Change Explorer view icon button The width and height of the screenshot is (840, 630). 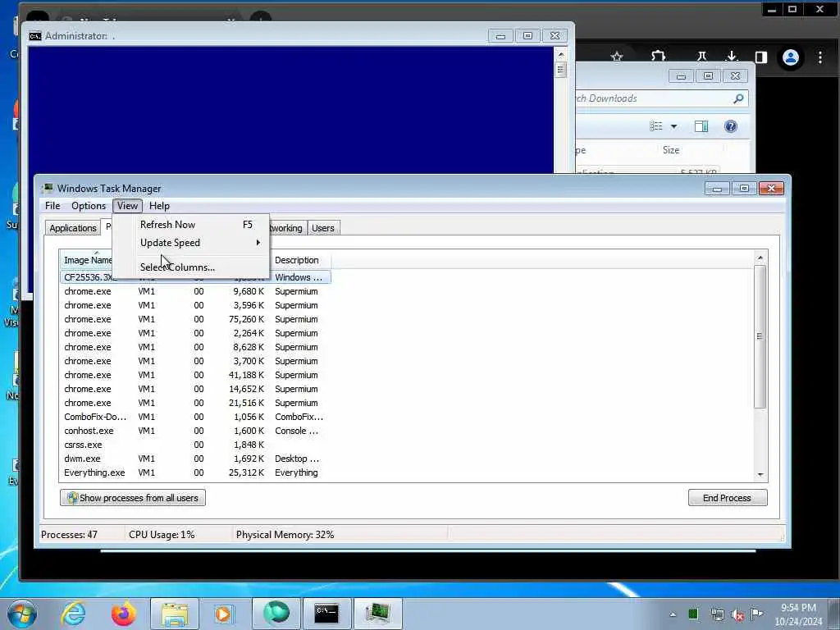[655, 126]
